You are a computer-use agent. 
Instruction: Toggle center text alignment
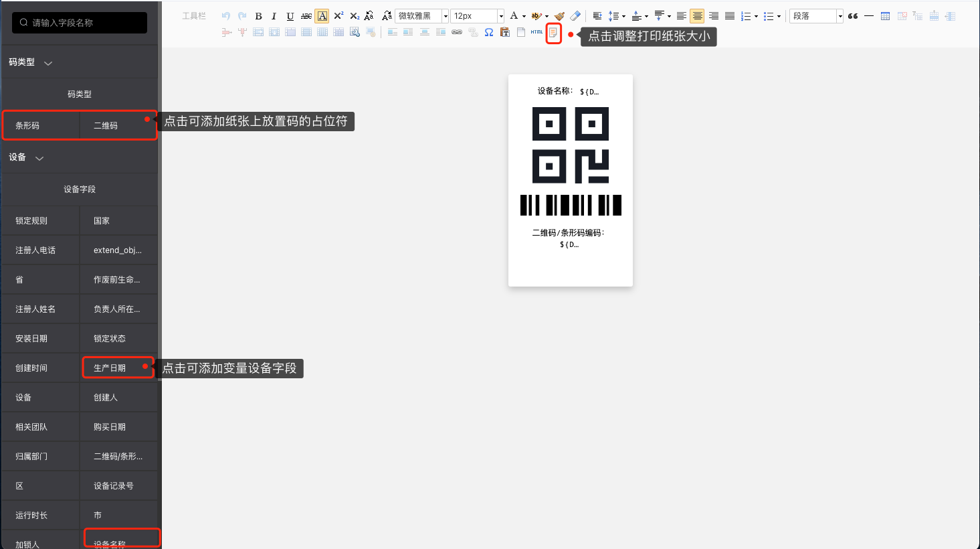(698, 16)
